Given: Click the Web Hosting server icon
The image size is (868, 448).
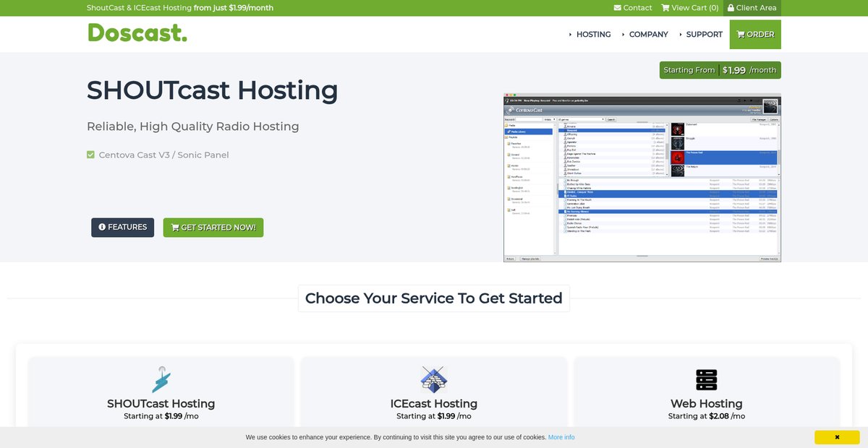Looking at the screenshot, I should click(707, 379).
